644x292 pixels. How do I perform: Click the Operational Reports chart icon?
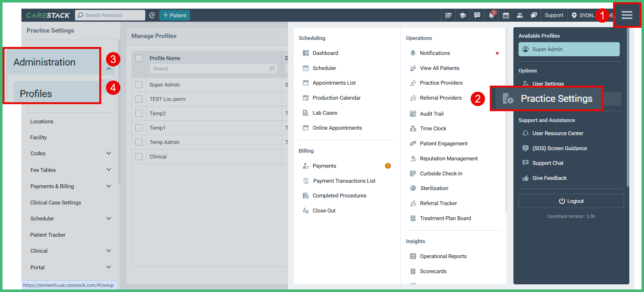[x=413, y=256]
